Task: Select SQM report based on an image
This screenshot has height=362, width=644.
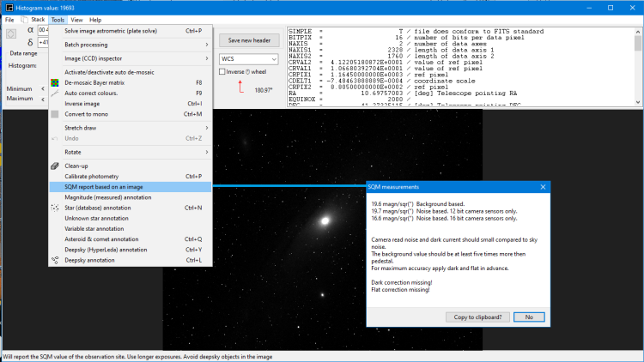Action: [131, 187]
